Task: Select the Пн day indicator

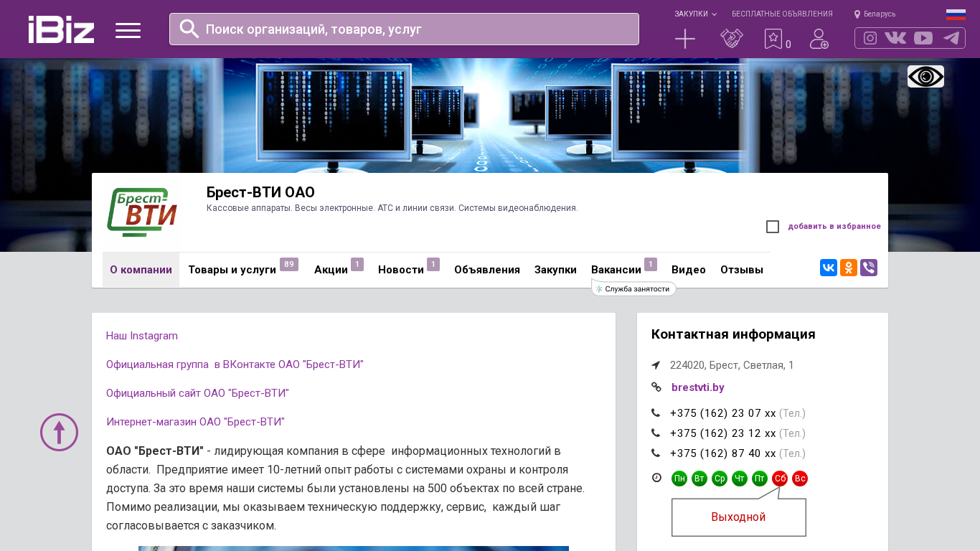Action: [x=679, y=479]
